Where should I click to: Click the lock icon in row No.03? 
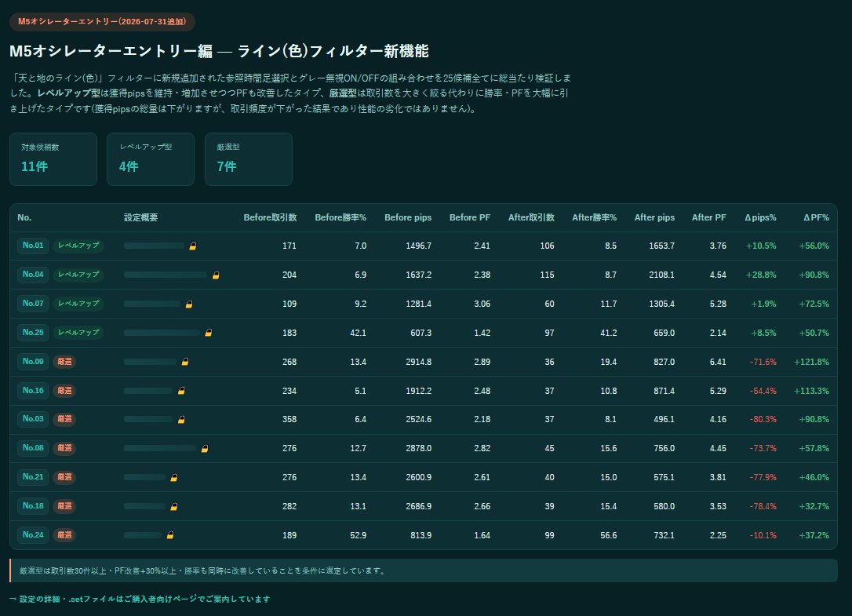pos(181,419)
